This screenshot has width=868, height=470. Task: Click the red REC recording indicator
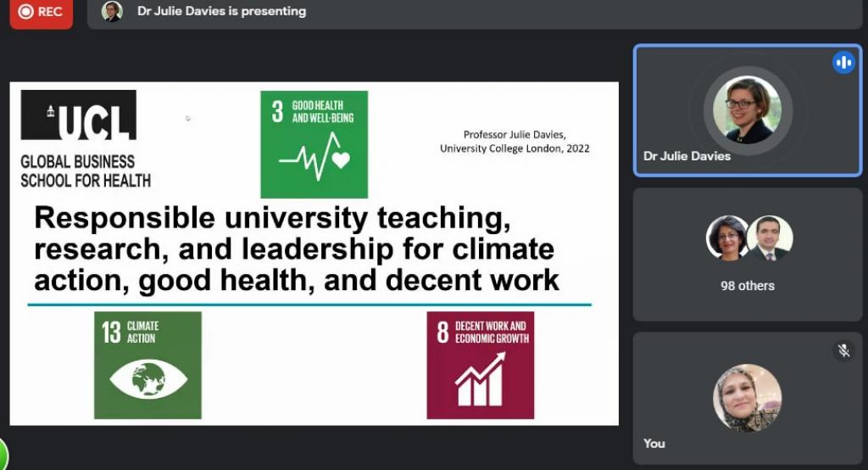pyautogui.click(x=41, y=12)
